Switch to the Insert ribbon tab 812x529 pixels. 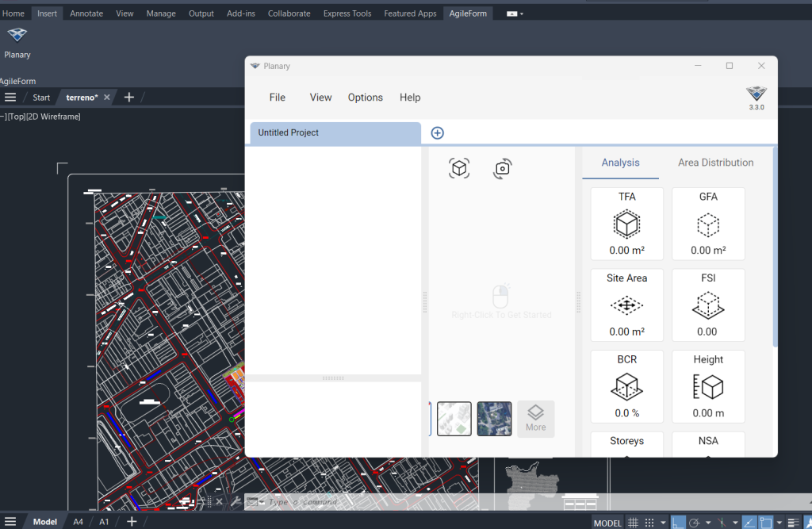click(47, 13)
